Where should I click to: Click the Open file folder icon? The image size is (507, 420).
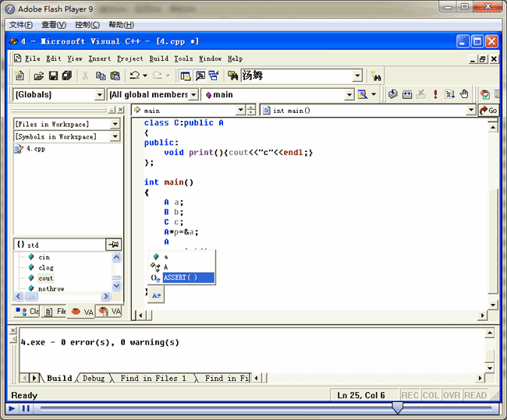click(38, 76)
